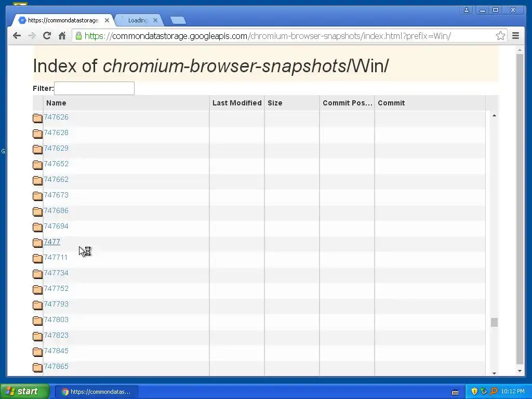
Task: Open a new tab with the new-tab button
Action: [178, 21]
